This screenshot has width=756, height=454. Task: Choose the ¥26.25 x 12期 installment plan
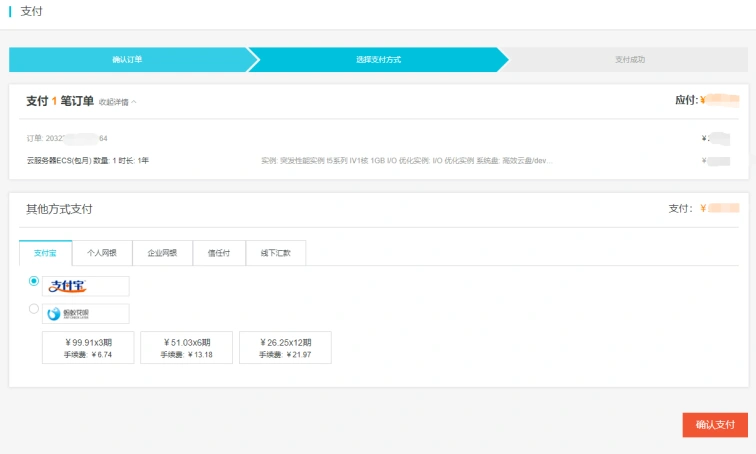point(285,347)
